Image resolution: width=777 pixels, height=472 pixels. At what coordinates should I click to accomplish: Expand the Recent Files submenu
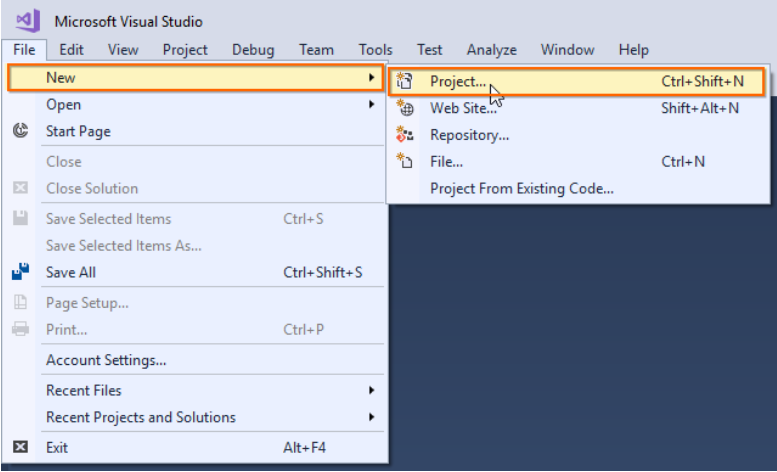(371, 390)
